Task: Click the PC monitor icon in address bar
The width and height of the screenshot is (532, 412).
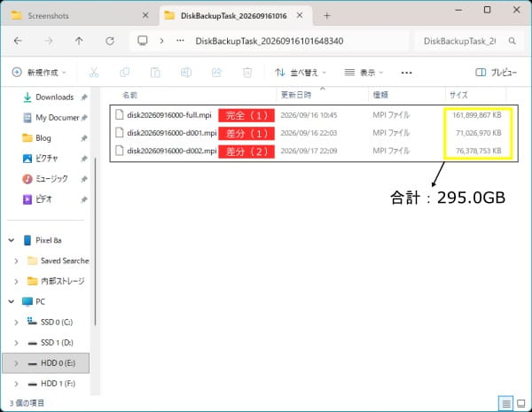Action: click(143, 41)
